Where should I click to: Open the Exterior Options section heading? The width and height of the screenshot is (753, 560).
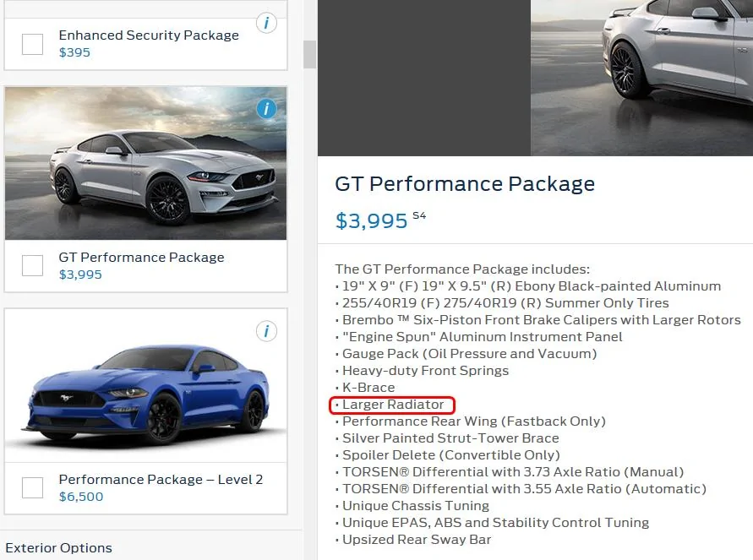click(58, 547)
